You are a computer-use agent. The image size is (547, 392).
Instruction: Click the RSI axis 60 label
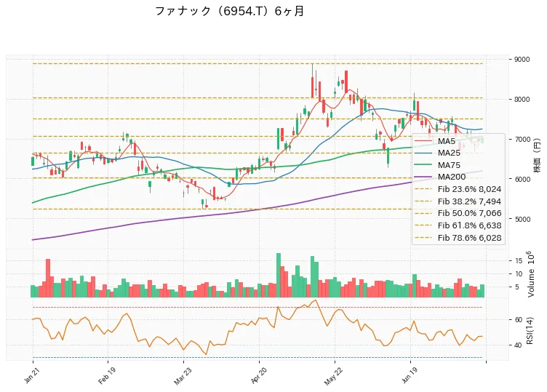point(519,320)
